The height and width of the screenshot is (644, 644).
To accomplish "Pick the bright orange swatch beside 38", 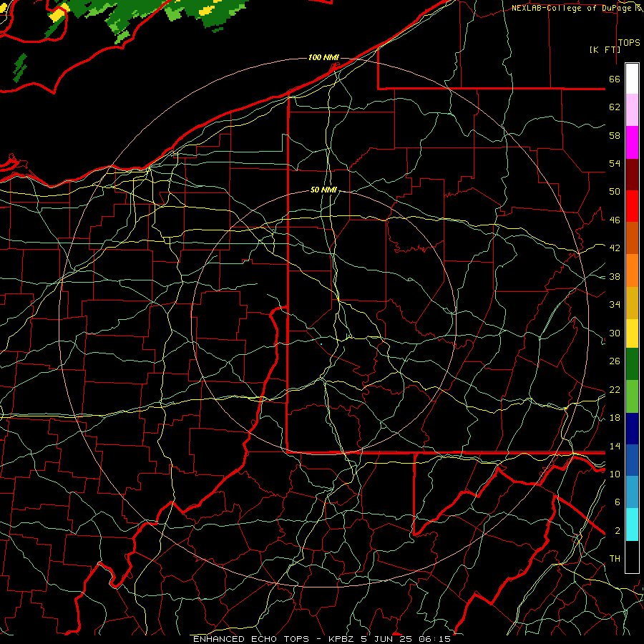I will coord(632,270).
